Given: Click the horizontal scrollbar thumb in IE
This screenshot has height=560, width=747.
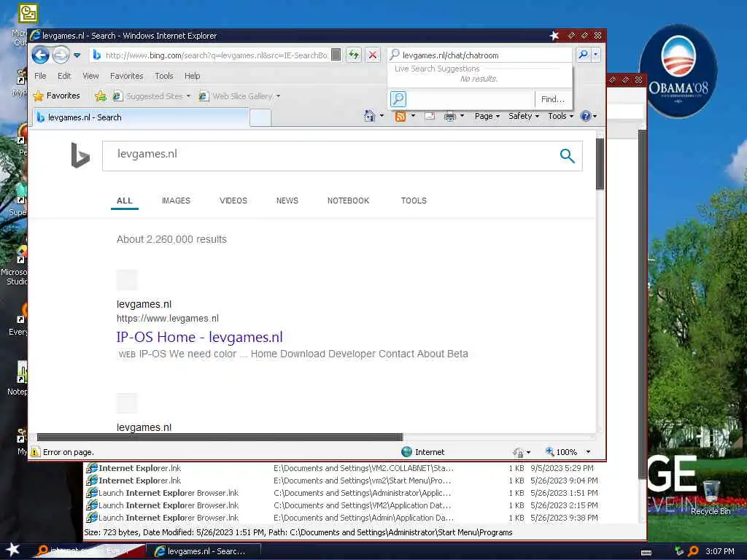Looking at the screenshot, I should 220,437.
